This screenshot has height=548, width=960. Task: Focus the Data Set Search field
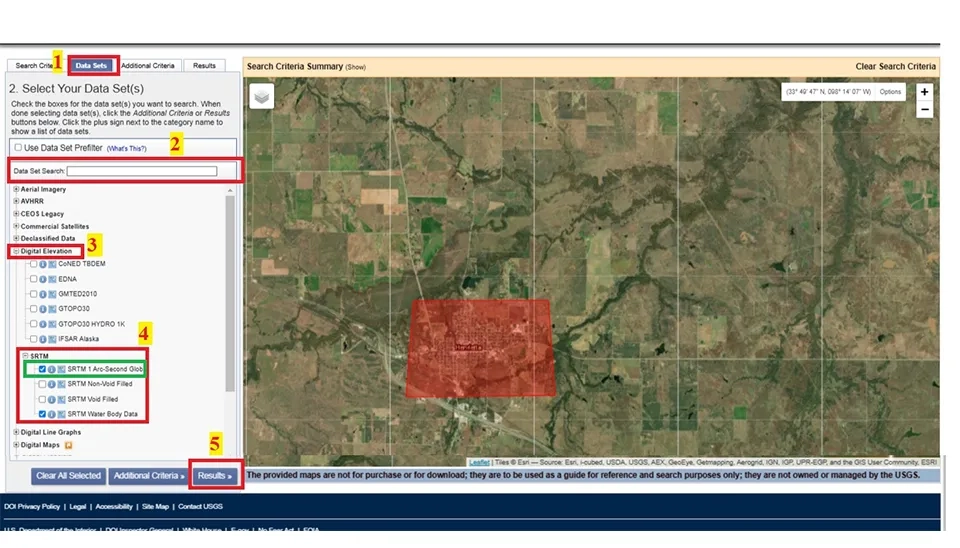[141, 171]
